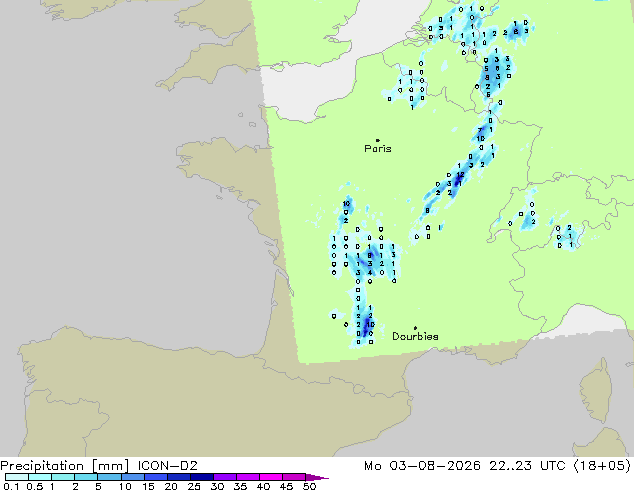Pick legend swatch between 10 and 15
This screenshot has width=634, height=490.
click(132, 477)
